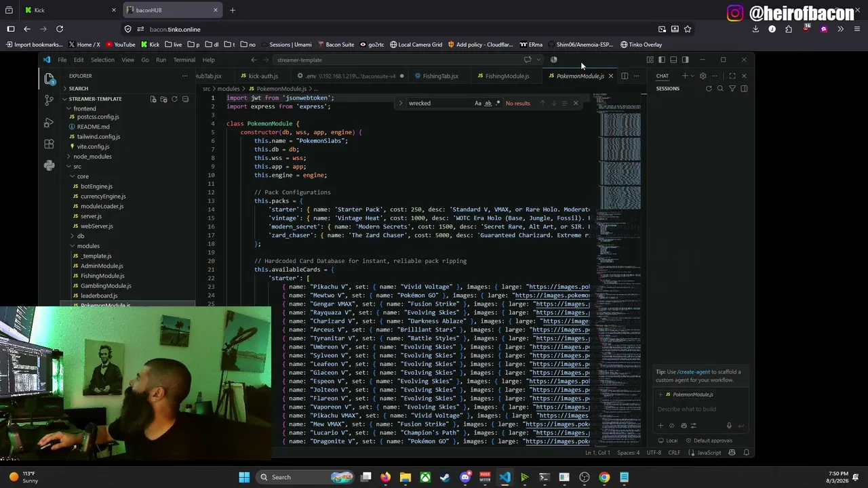Close the PokemonModule.js editor tab
The image size is (868, 488).
(x=610, y=76)
